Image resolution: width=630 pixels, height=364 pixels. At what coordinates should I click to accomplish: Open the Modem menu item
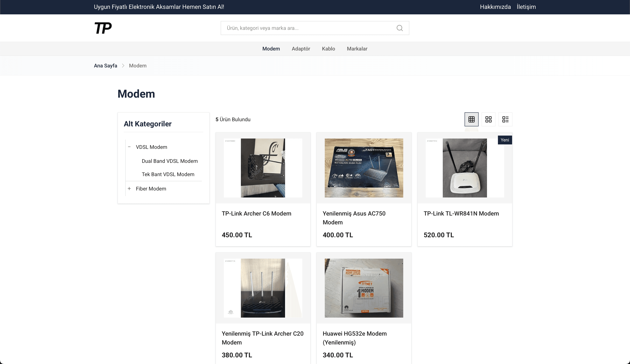tap(271, 49)
